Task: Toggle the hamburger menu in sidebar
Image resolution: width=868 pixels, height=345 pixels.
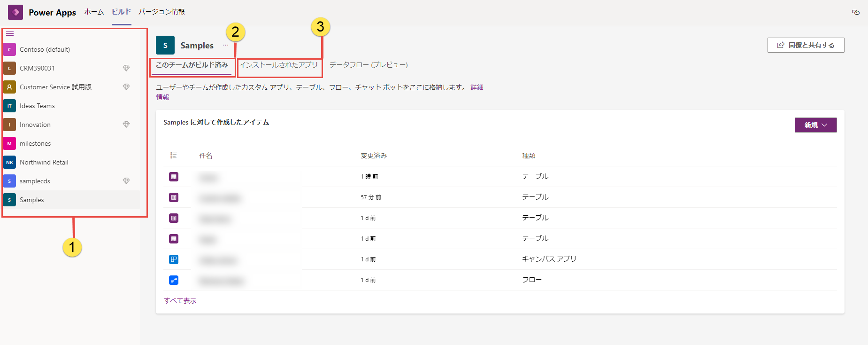Action: tap(10, 34)
